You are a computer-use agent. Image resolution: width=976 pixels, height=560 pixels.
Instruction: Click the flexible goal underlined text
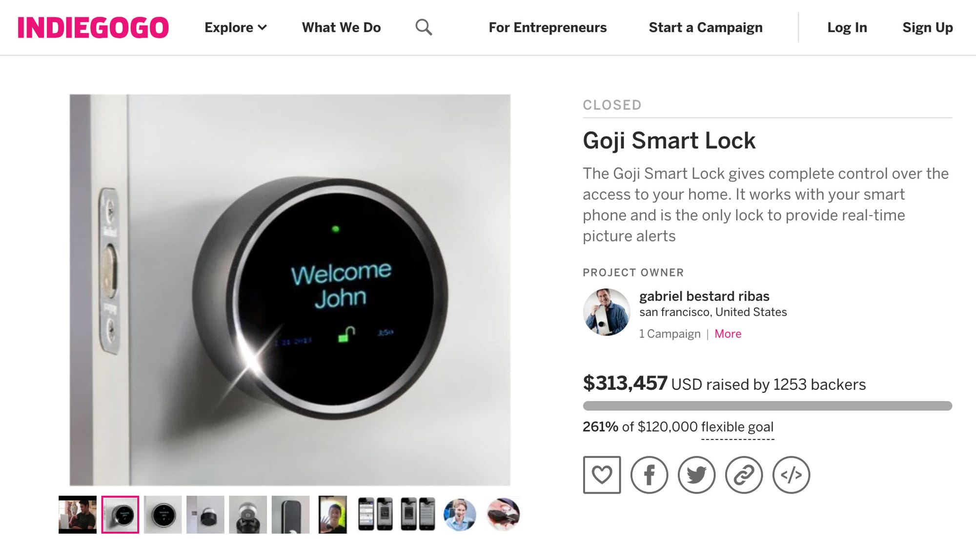pyautogui.click(x=737, y=427)
